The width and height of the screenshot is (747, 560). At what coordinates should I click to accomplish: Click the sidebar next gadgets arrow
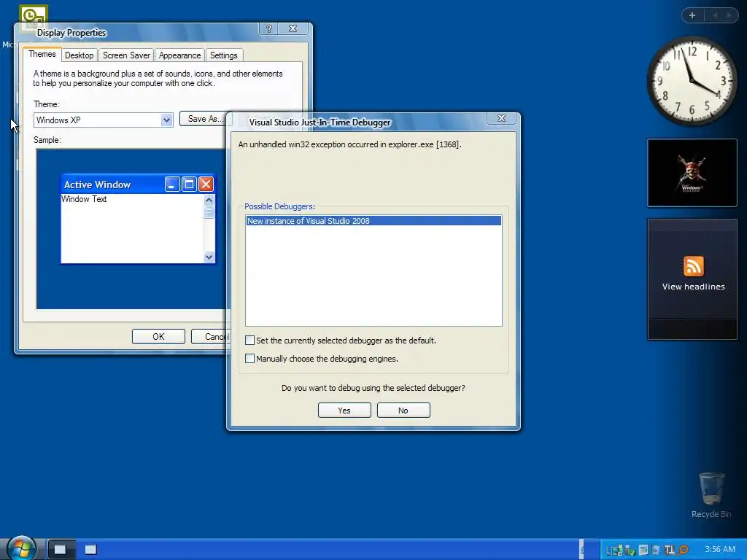(x=729, y=15)
